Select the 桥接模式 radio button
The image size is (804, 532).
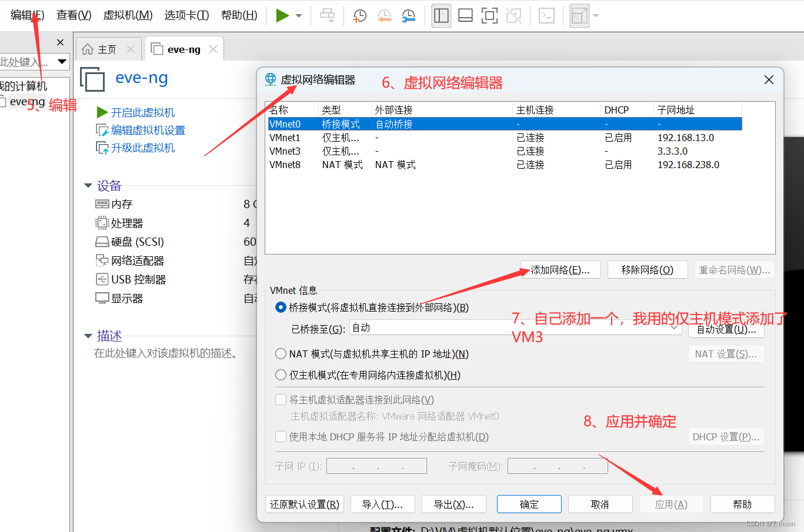[281, 307]
